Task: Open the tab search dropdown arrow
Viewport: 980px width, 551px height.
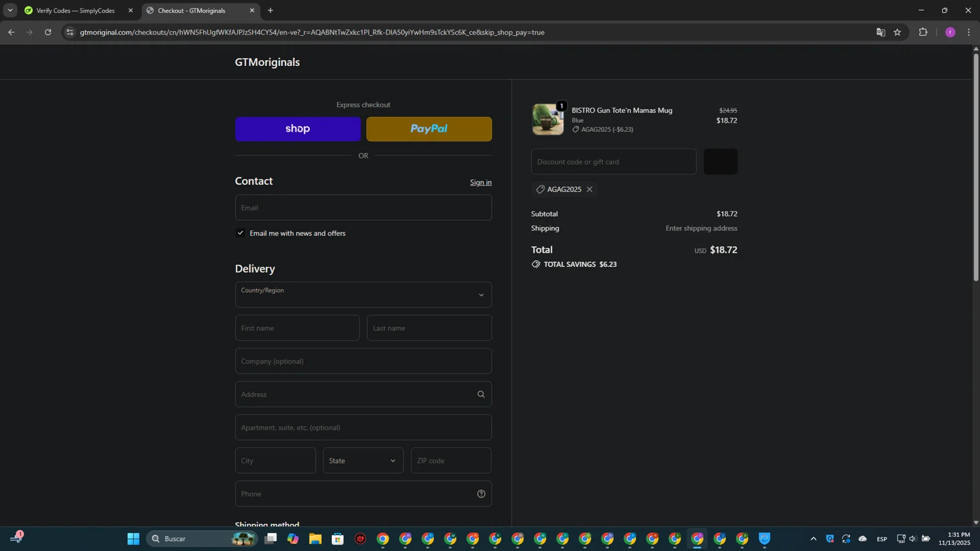Action: (x=10, y=10)
